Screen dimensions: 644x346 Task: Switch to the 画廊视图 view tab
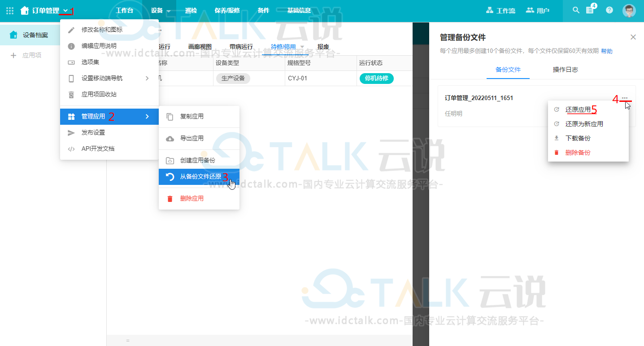pyautogui.click(x=200, y=47)
